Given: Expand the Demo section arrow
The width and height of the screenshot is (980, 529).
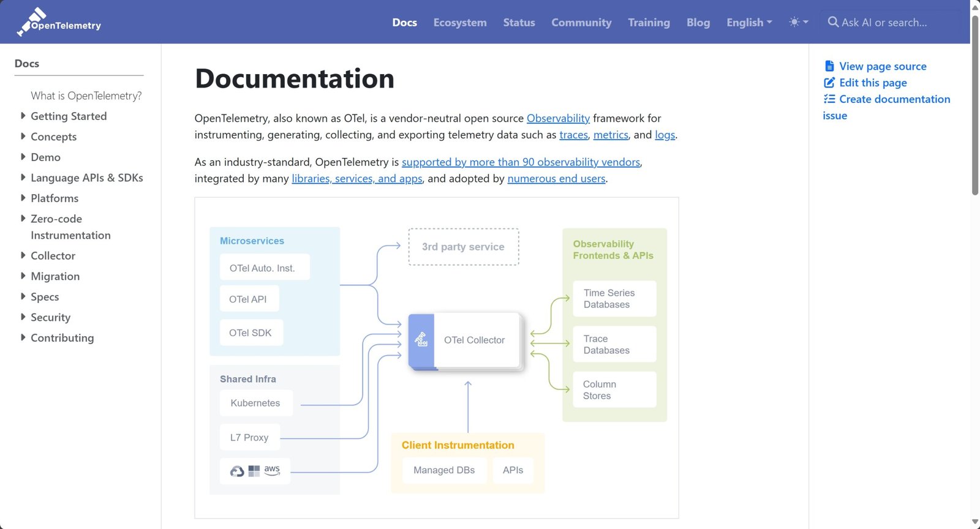Looking at the screenshot, I should coord(23,157).
